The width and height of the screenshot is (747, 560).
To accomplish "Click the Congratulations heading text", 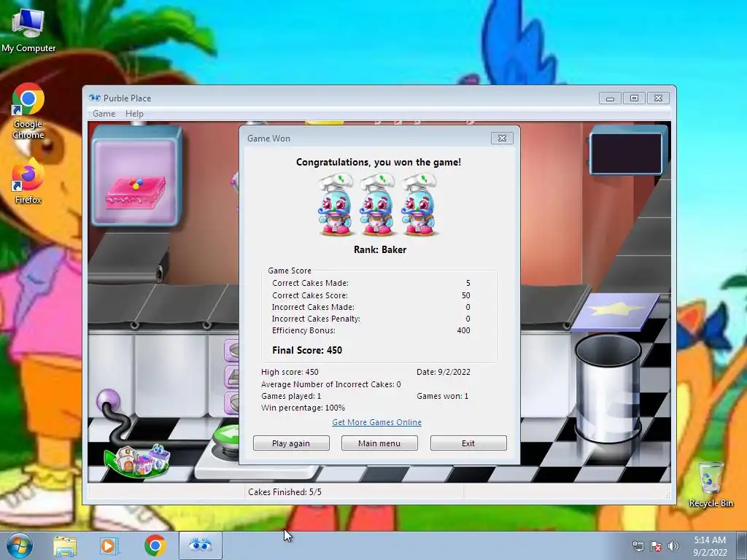I will 379,162.
